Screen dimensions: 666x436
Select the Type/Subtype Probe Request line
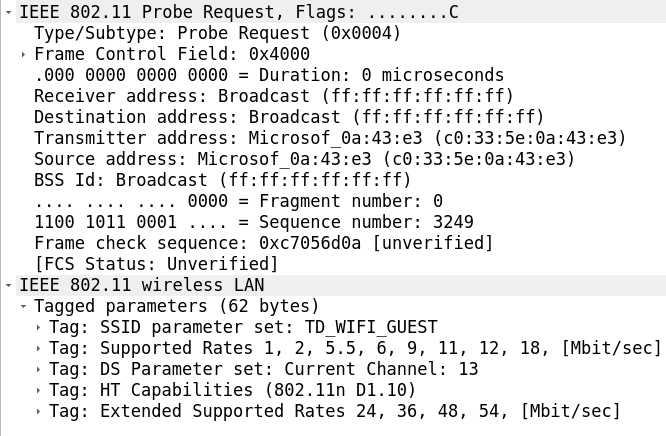click(217, 33)
